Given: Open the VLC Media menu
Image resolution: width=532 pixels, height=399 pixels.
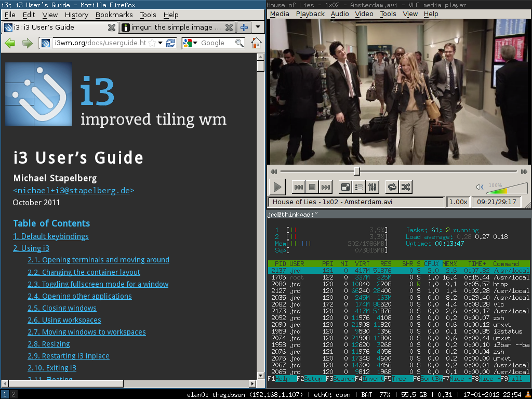Looking at the screenshot, I should click(x=280, y=14).
